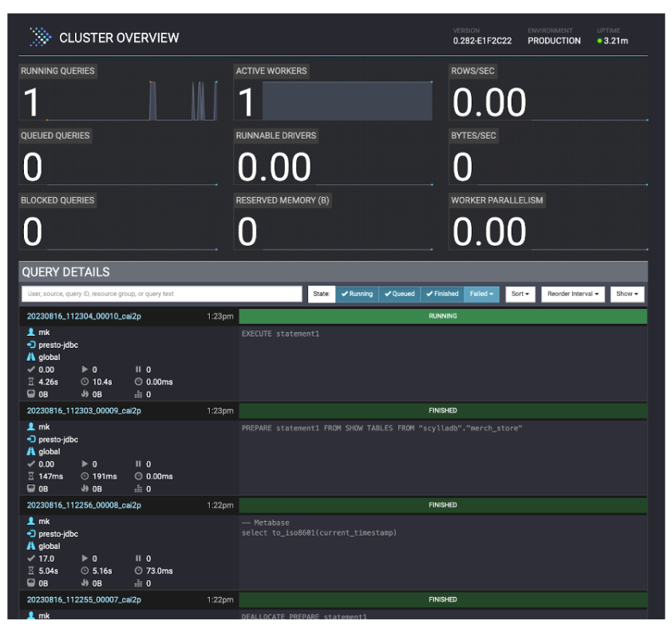Click the Running Queries sparkline chart
The width and height of the screenshot is (672, 624).
[x=131, y=101]
